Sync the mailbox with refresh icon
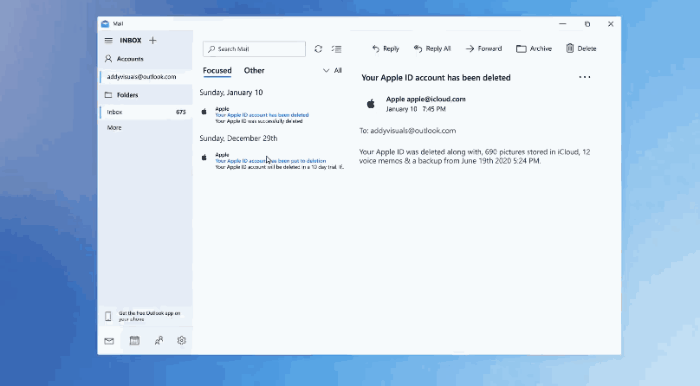 point(318,49)
